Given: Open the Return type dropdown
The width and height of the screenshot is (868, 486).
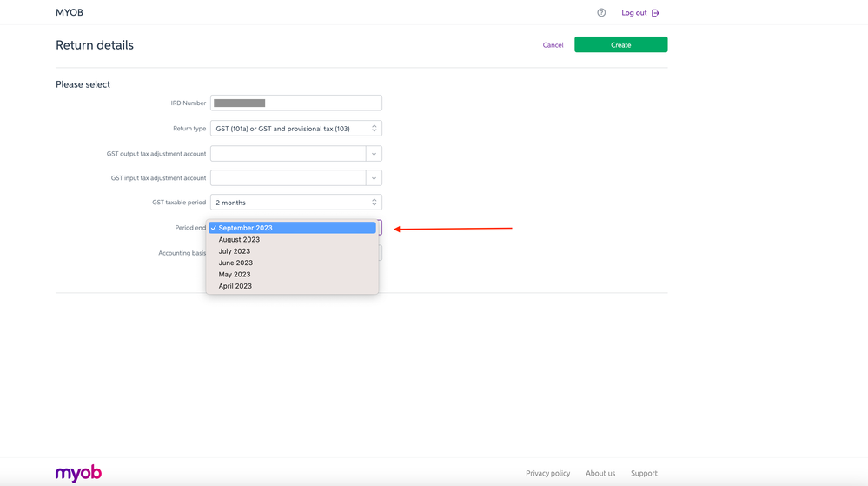Looking at the screenshot, I should point(295,129).
